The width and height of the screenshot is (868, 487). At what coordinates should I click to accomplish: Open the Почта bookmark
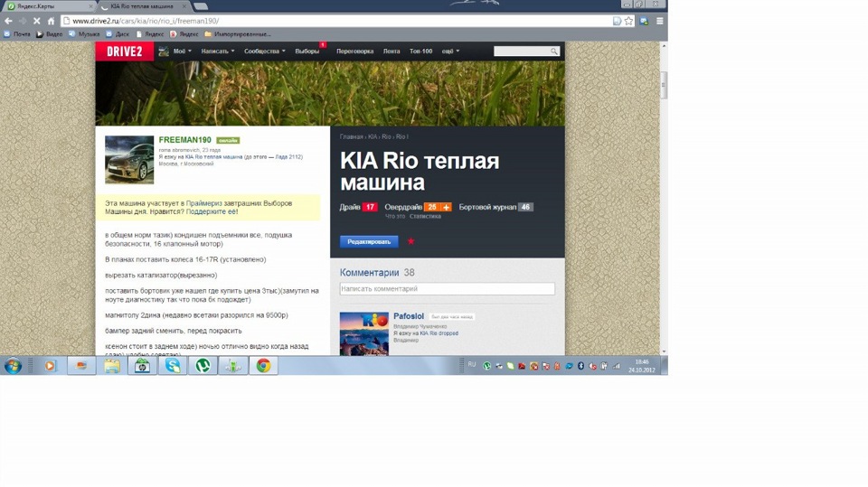[17, 34]
